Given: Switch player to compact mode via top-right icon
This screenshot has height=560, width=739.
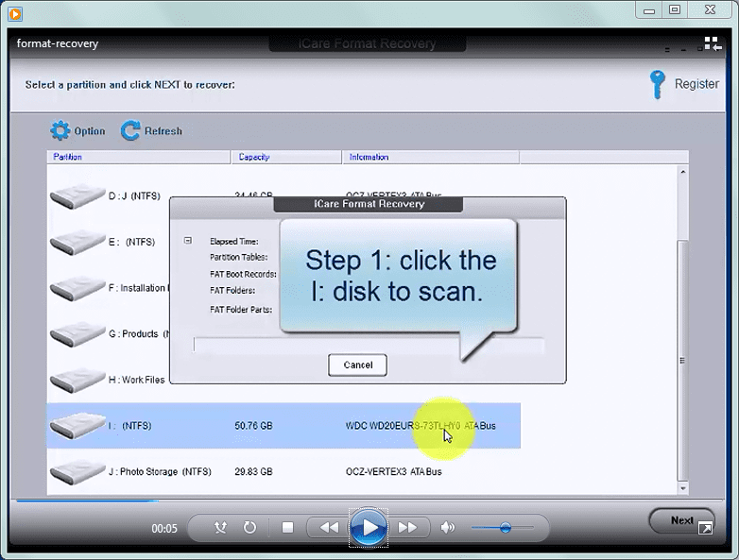Looking at the screenshot, I should (x=713, y=43).
